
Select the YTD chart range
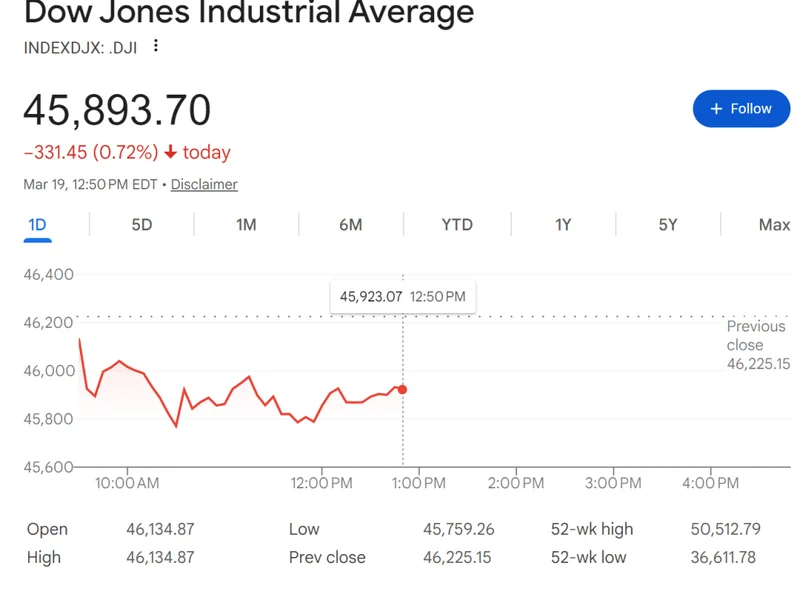(x=457, y=225)
